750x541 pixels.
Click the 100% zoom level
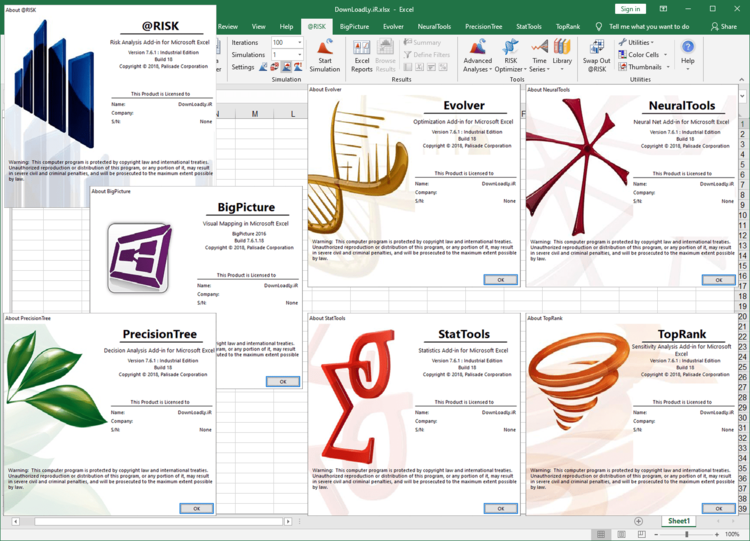pyautogui.click(x=732, y=534)
